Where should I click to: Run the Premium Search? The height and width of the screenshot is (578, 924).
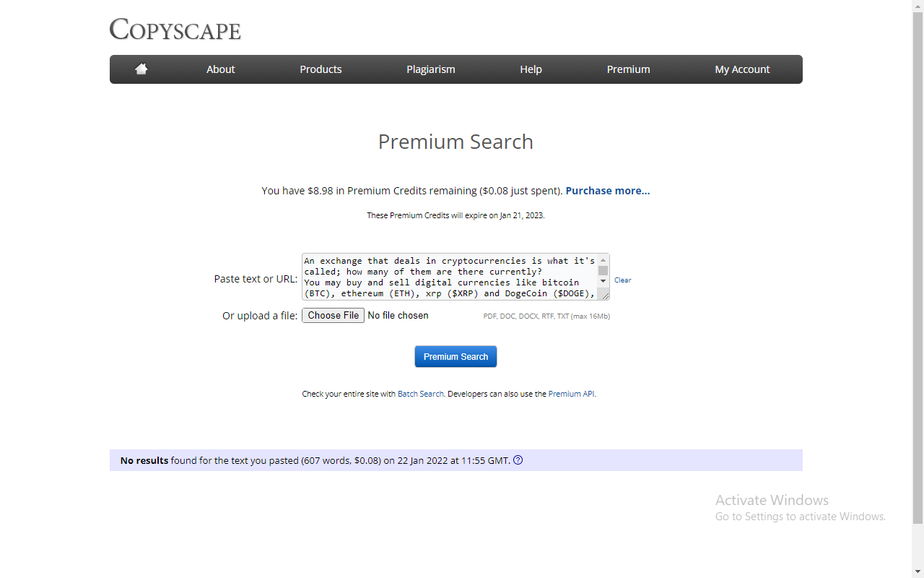(456, 357)
